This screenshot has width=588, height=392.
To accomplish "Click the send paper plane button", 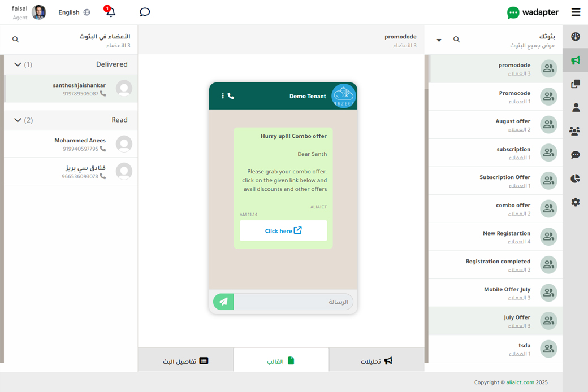I will (x=223, y=302).
